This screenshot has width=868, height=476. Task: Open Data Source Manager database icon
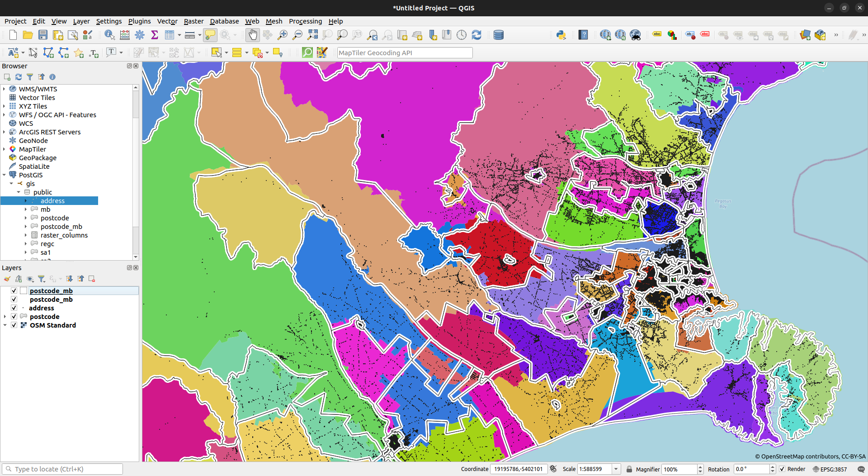(x=499, y=35)
